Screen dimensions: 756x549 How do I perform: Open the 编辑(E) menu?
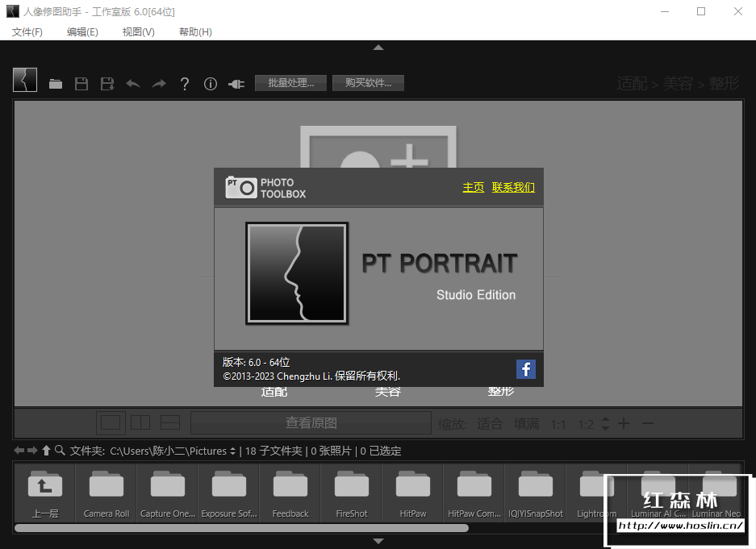click(82, 31)
